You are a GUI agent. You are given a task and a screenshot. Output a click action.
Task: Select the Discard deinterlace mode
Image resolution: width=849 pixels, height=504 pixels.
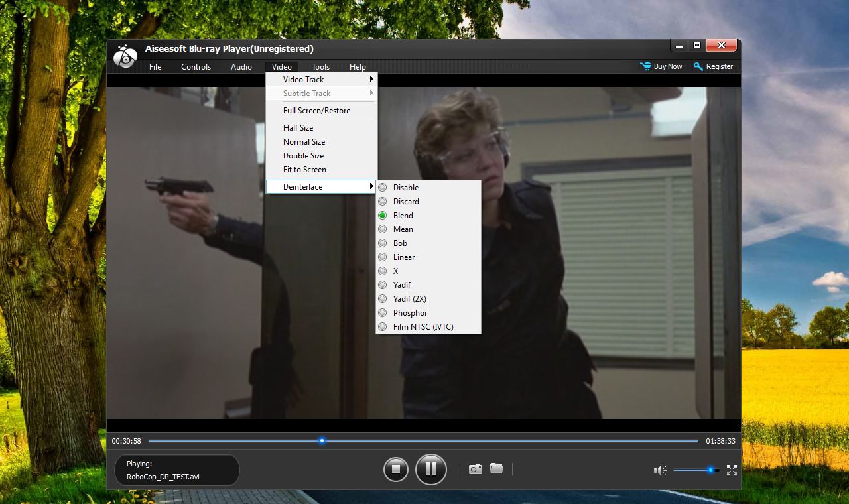(x=428, y=202)
